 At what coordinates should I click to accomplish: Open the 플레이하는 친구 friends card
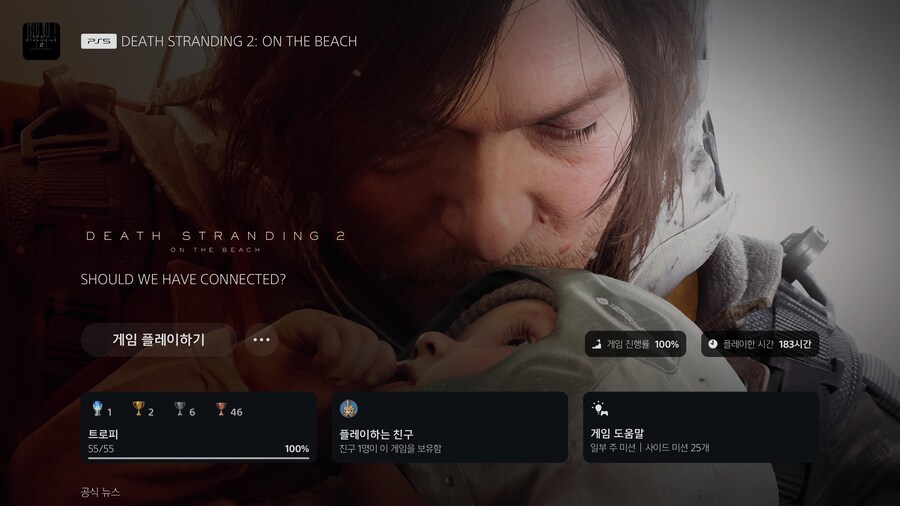449,427
